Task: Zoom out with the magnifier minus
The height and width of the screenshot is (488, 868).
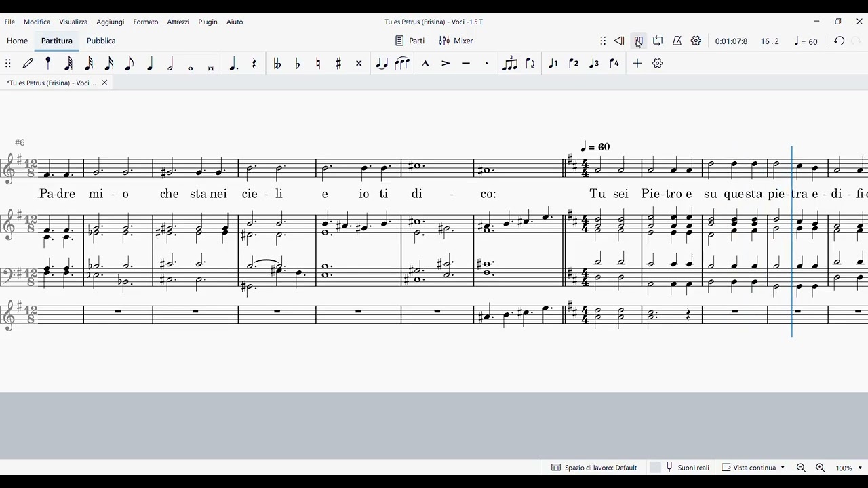Action: click(x=801, y=468)
